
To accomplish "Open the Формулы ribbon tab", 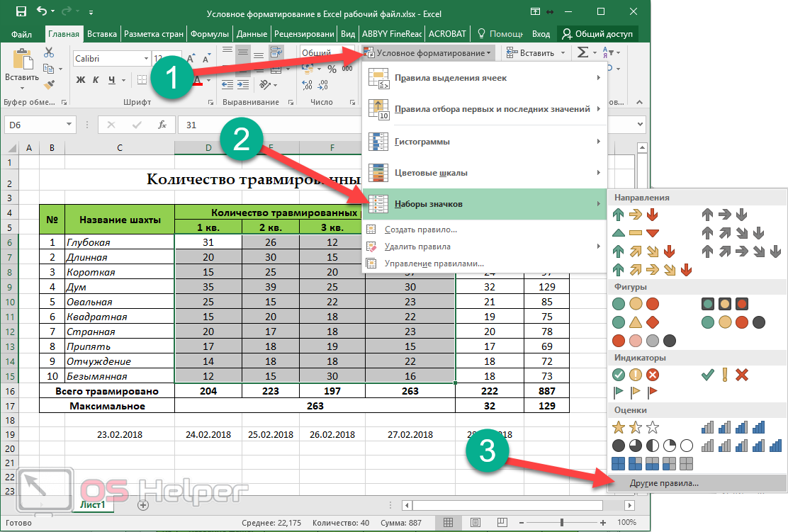I will 211,33.
